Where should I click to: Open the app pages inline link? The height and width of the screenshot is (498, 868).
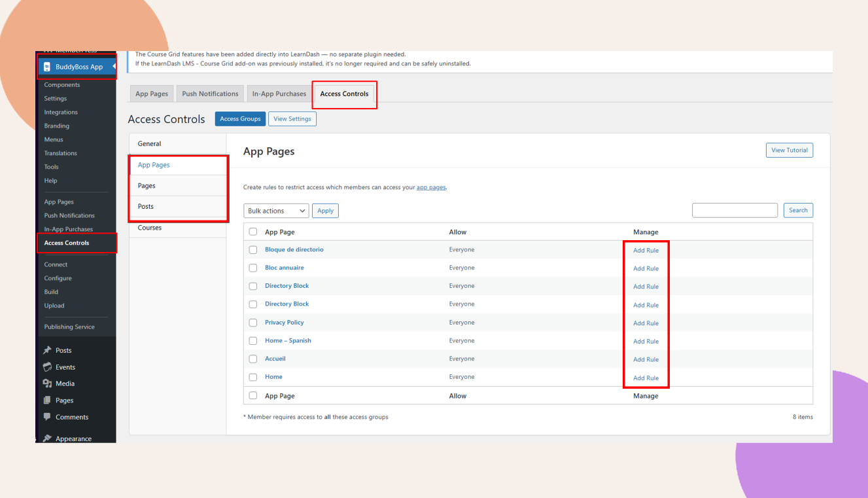pos(431,187)
